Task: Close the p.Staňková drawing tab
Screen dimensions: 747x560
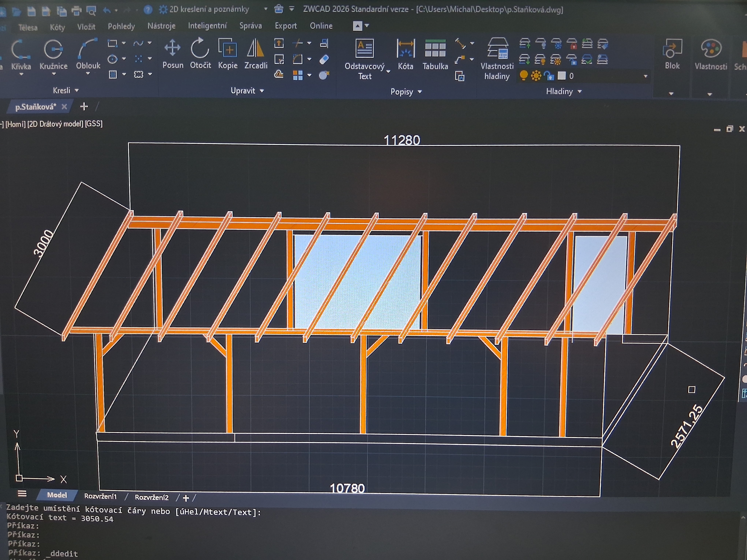Action: pos(64,107)
